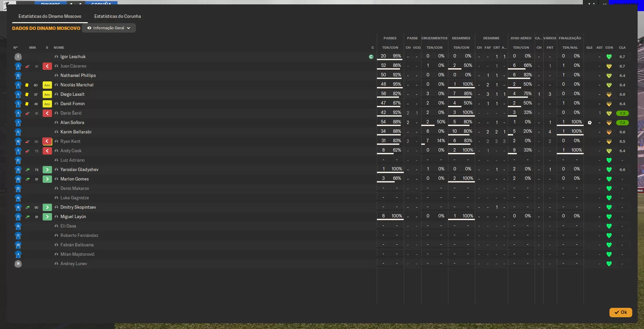The image size is (644, 329).
Task: Click the profile icon beside Luiz Adriano
Action: tap(56, 160)
